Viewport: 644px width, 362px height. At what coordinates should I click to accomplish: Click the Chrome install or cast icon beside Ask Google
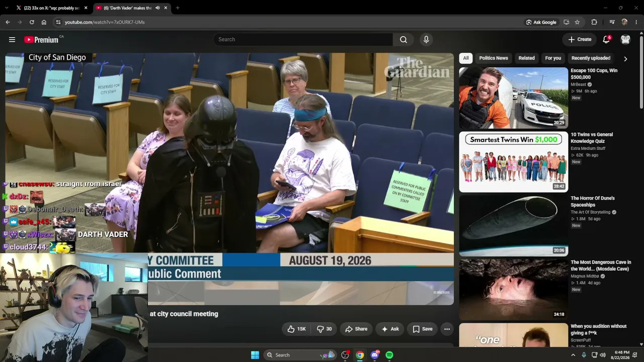pos(567,22)
